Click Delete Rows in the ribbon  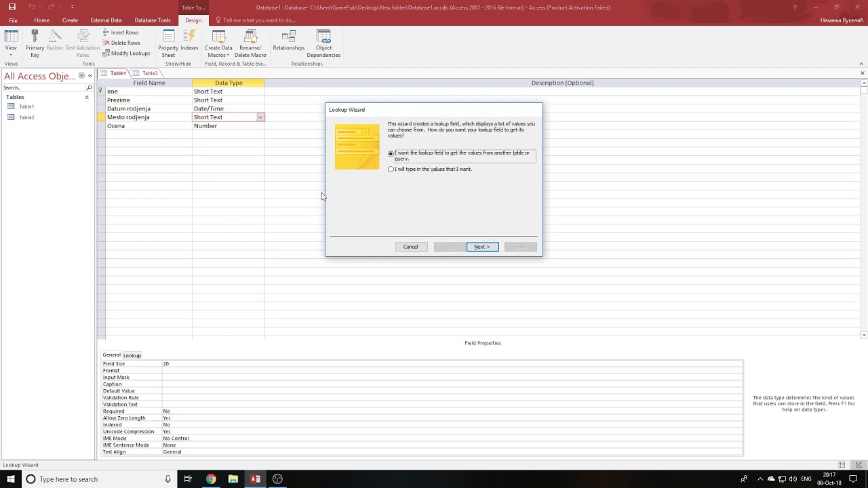[121, 43]
